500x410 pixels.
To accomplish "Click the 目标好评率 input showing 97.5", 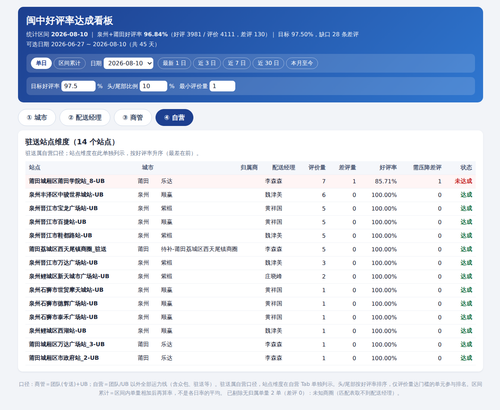I will pos(78,86).
